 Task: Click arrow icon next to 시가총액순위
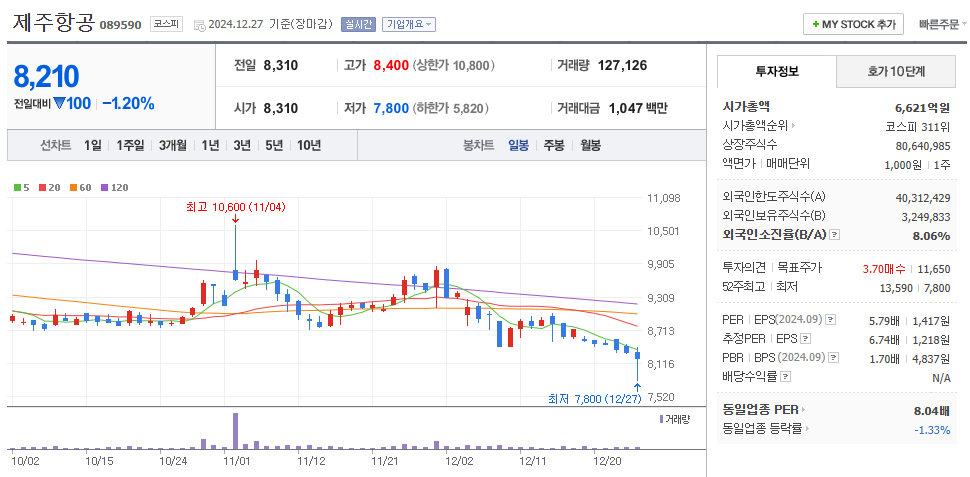793,126
